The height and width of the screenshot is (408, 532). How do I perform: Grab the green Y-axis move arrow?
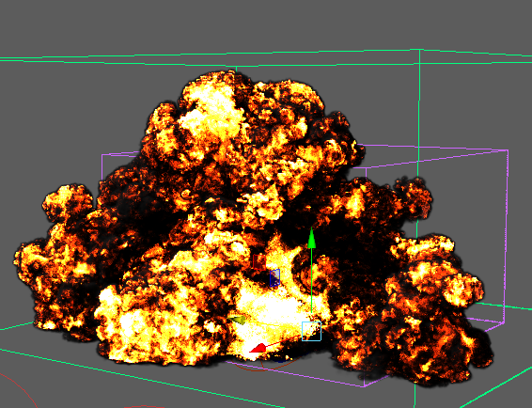point(311,239)
